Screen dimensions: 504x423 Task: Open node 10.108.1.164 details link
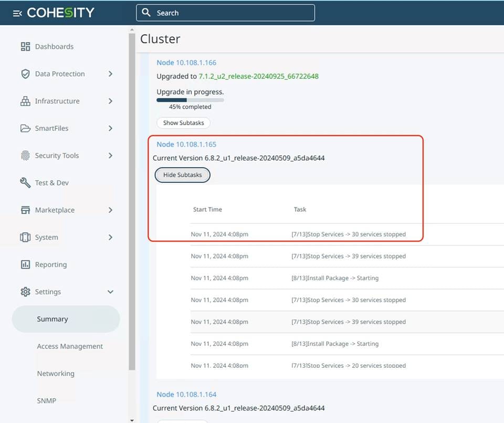[186, 394]
